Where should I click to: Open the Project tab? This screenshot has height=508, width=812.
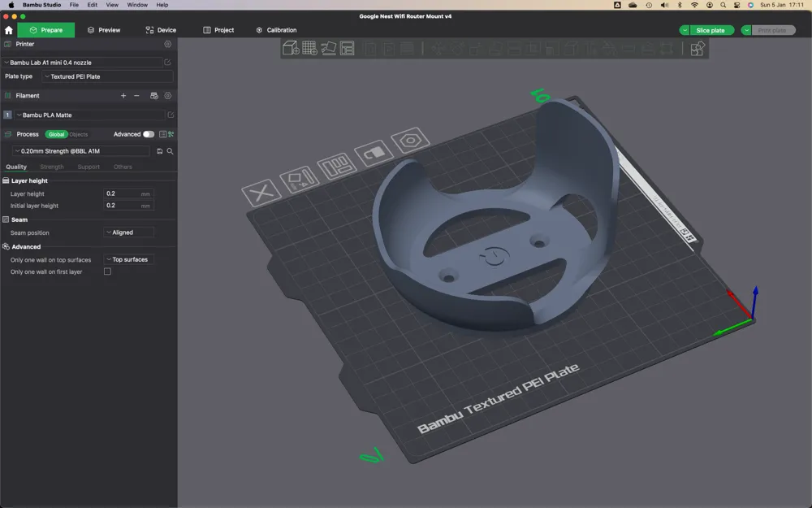[218, 30]
